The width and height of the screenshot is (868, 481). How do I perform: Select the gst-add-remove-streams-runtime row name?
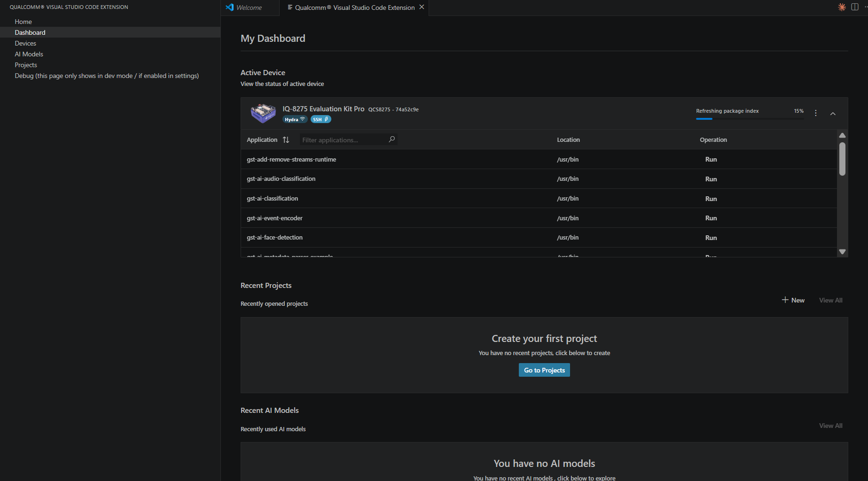(291, 160)
